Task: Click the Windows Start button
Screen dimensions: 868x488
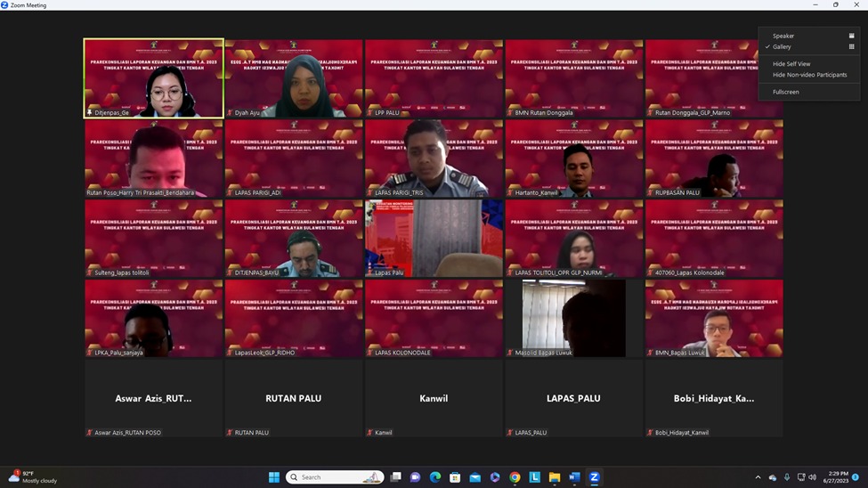Action: [x=274, y=477]
